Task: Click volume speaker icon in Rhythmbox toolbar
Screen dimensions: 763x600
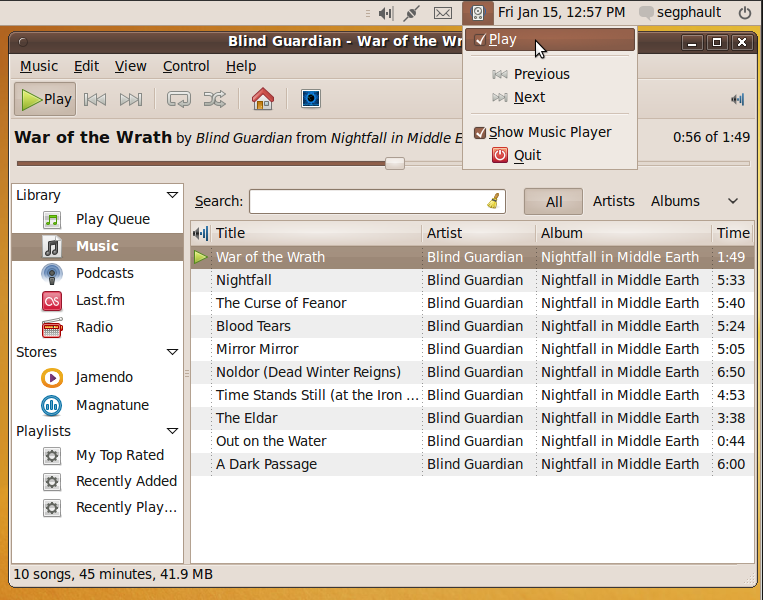Action: [x=738, y=99]
